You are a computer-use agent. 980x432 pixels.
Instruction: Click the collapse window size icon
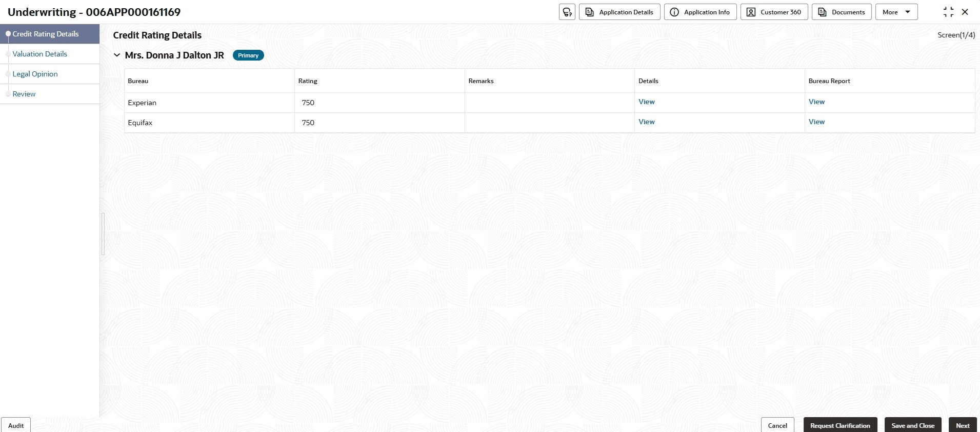pos(948,12)
